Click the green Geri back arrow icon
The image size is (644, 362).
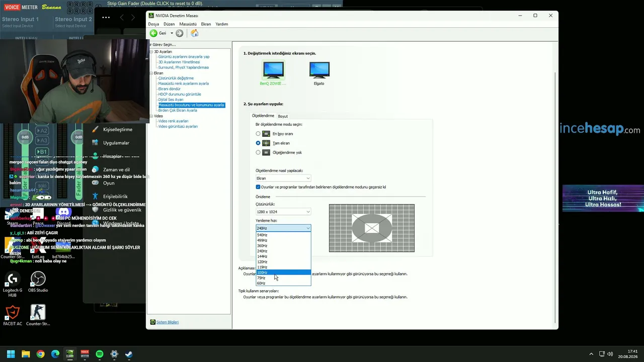coord(153,33)
